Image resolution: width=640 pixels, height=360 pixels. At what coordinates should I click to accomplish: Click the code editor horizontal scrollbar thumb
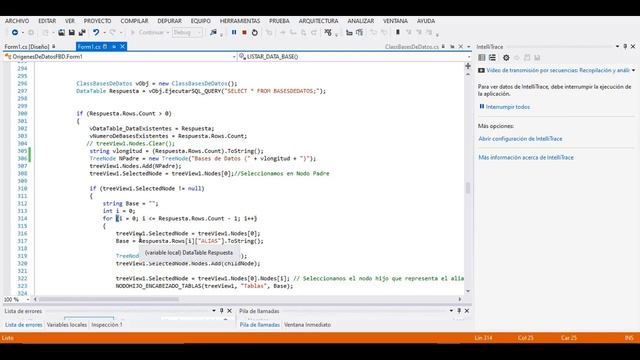click(109, 299)
